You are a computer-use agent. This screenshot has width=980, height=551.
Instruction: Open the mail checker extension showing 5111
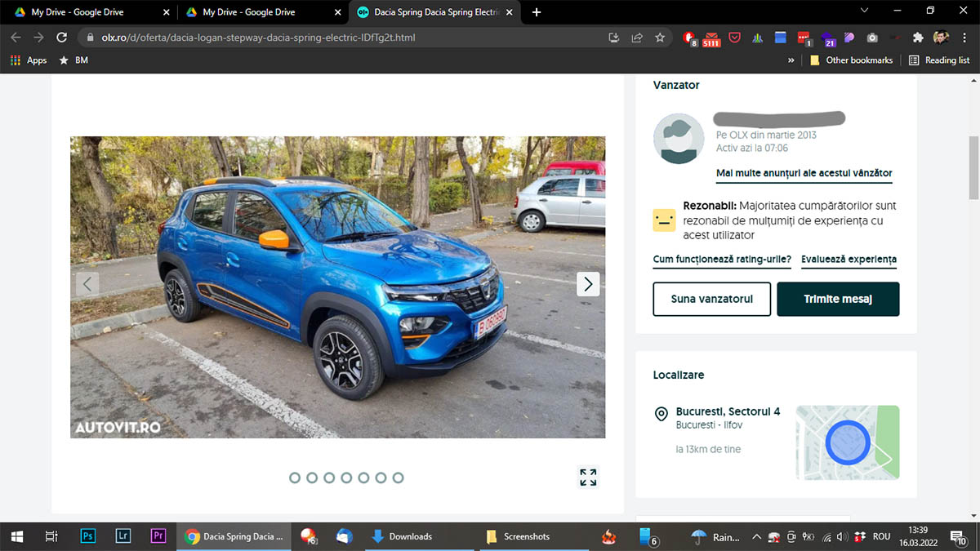click(711, 38)
